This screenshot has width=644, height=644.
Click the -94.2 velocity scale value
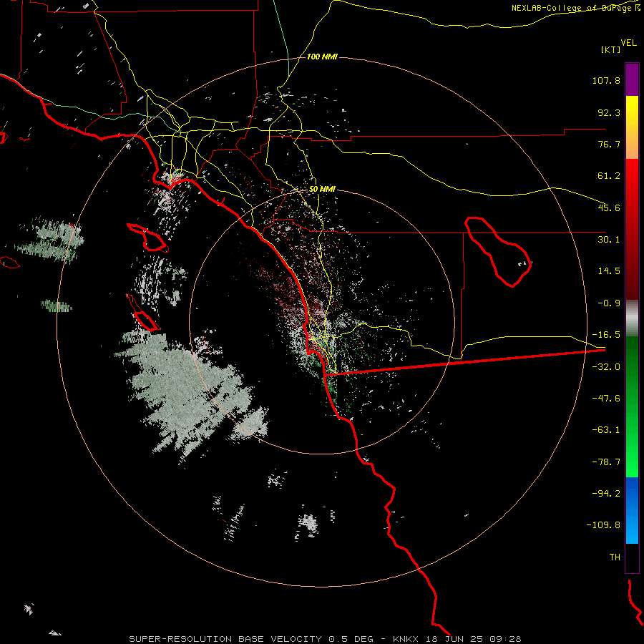[606, 494]
